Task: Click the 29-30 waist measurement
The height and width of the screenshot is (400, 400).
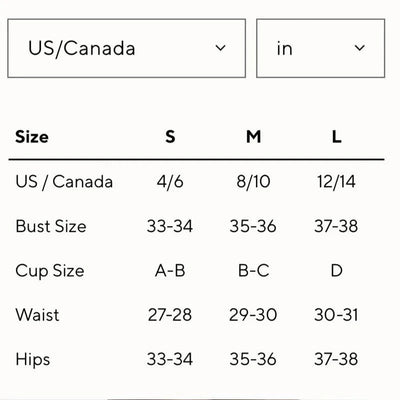Action: tap(253, 315)
